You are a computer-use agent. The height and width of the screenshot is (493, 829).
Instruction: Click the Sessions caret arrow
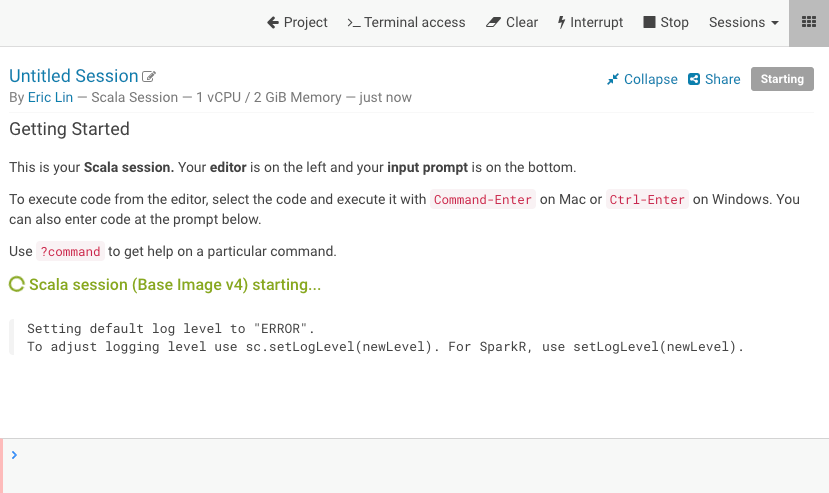[774, 23]
